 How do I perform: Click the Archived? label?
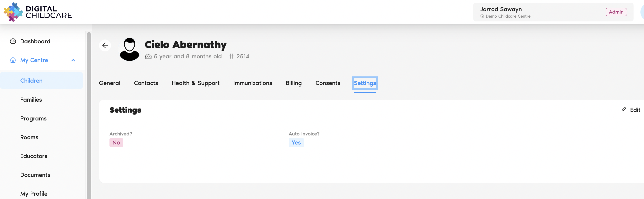(121, 134)
